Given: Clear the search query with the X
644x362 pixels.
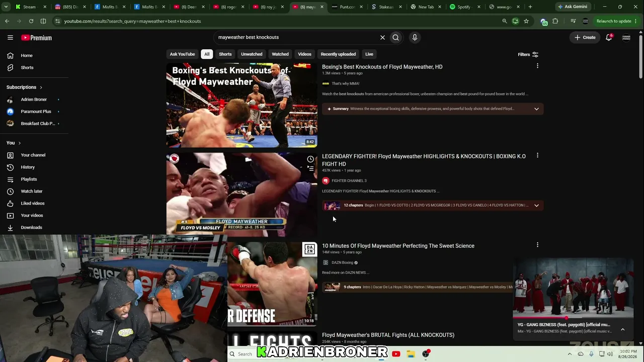Looking at the screenshot, I should coord(382,37).
